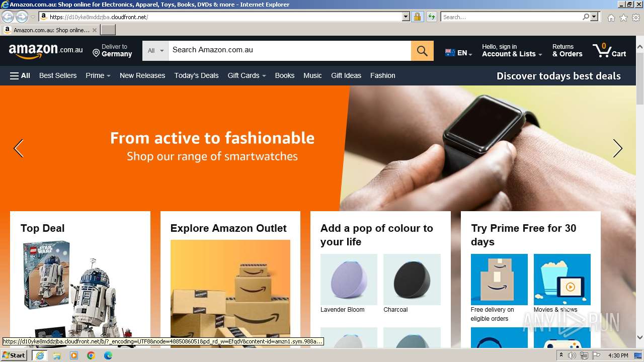The height and width of the screenshot is (362, 644).
Task: Open the EN language selector
Action: pos(459,53)
